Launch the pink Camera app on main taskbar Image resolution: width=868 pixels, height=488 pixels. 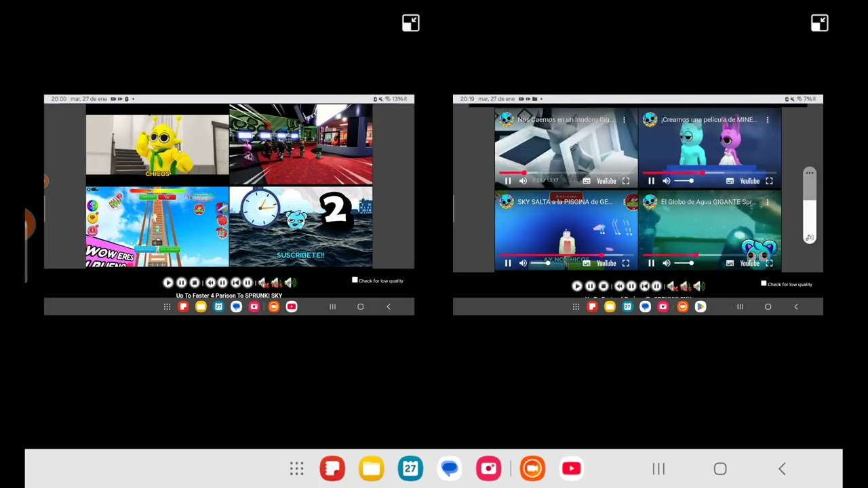click(489, 468)
